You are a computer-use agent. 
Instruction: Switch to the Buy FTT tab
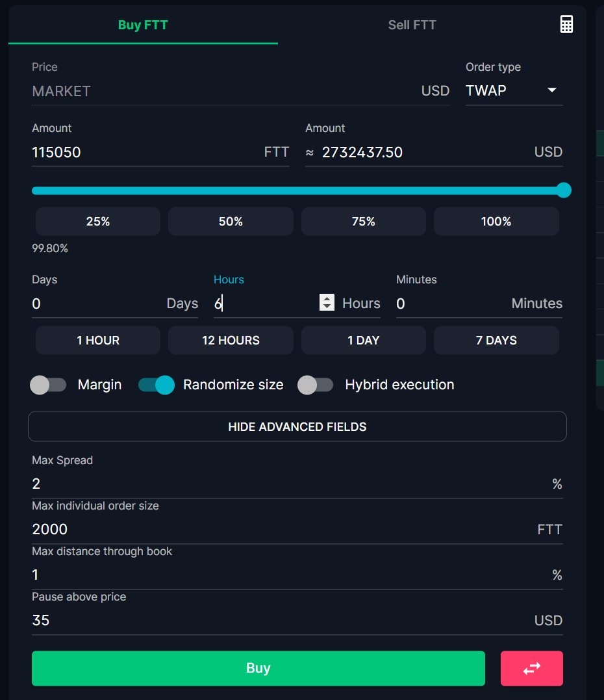(x=143, y=25)
